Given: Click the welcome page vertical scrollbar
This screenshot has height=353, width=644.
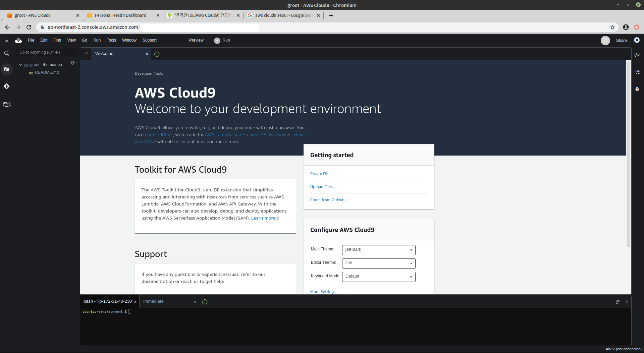Looking at the screenshot, I should click(x=628, y=154).
